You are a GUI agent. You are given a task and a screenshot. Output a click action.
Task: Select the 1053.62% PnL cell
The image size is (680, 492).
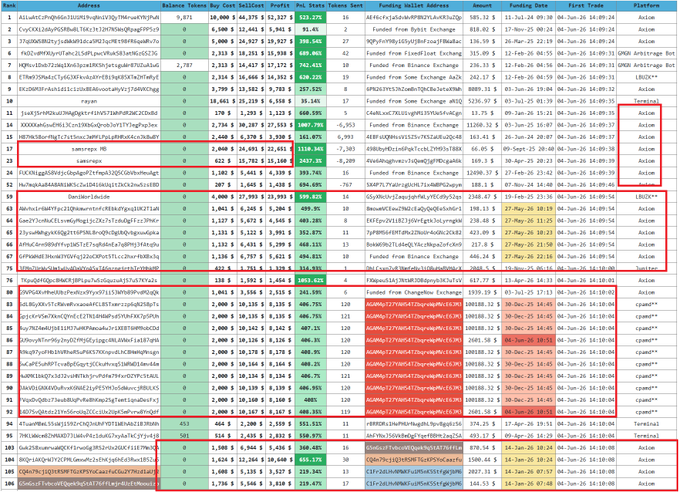(x=311, y=280)
